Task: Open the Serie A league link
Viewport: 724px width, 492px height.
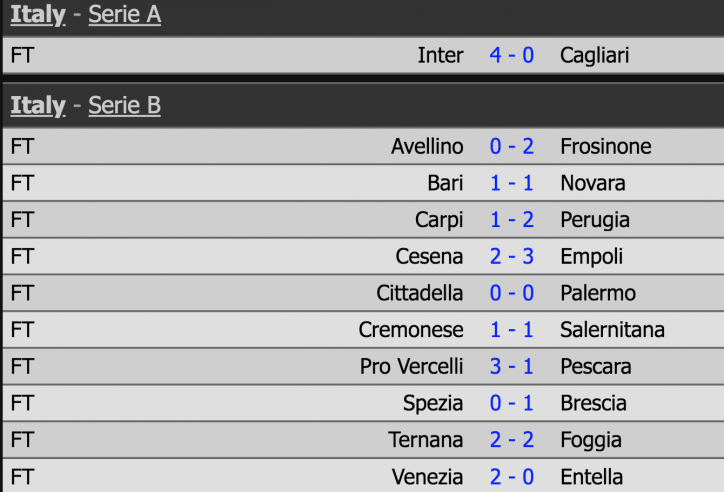Action: (125, 14)
